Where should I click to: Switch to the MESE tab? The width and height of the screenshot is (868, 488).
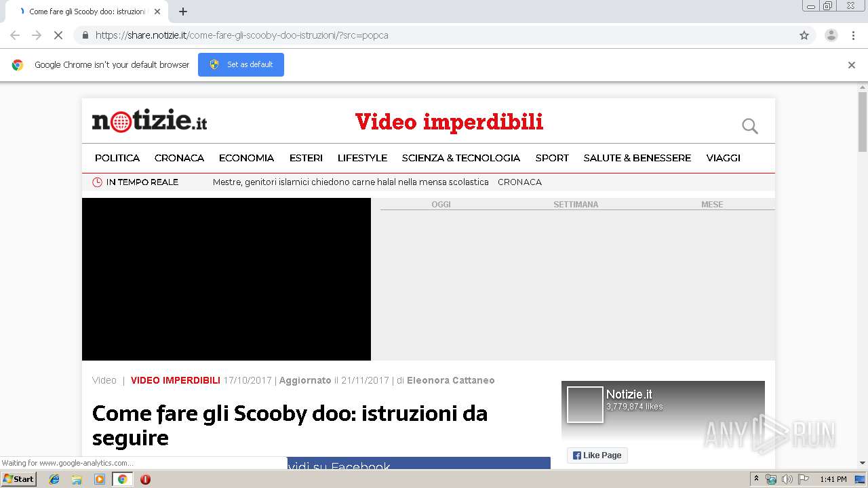pyautogui.click(x=712, y=204)
